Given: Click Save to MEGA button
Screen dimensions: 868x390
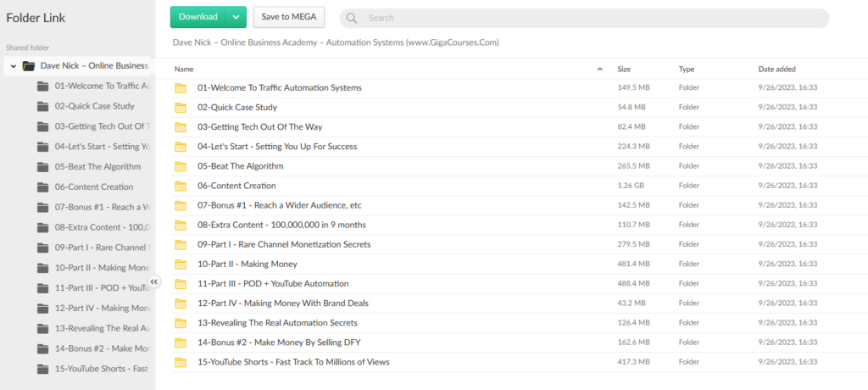Looking at the screenshot, I should point(289,17).
